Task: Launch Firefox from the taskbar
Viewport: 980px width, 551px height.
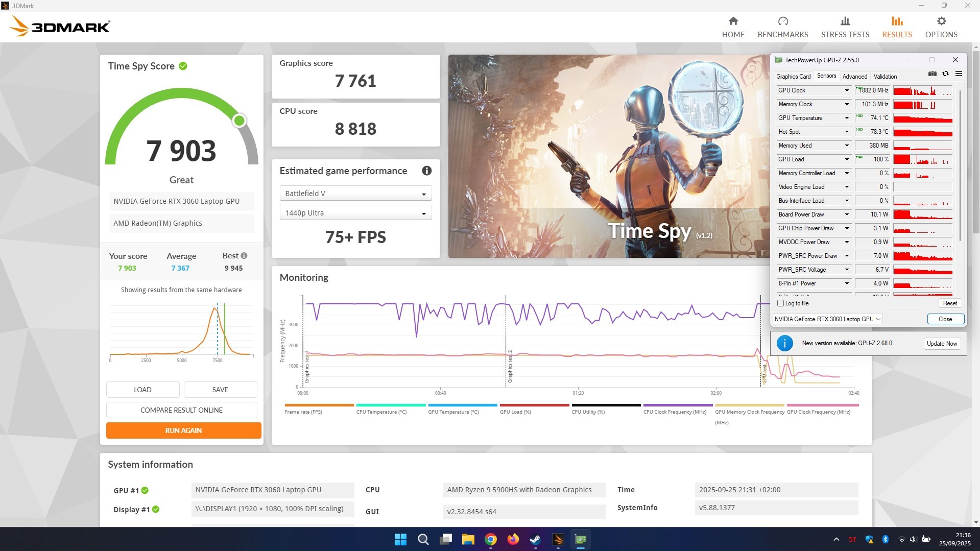Action: coord(513,539)
